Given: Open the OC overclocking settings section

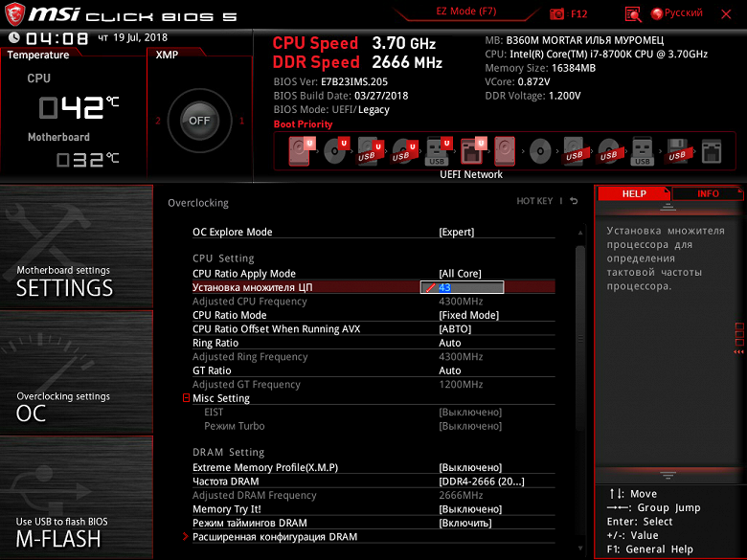Looking at the screenshot, I should 77,372.
